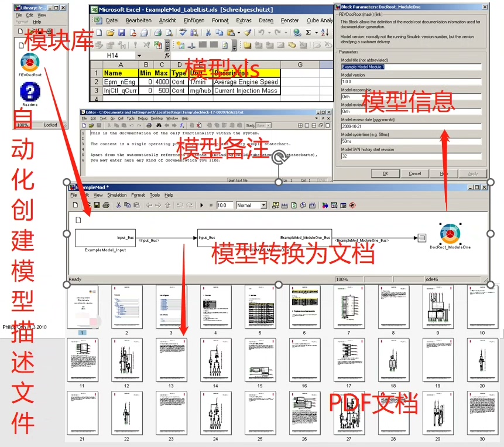The width and height of the screenshot is (504, 447).
Task: Click the Print Preview icon in Excel toolbar
Action: (x=169, y=32)
